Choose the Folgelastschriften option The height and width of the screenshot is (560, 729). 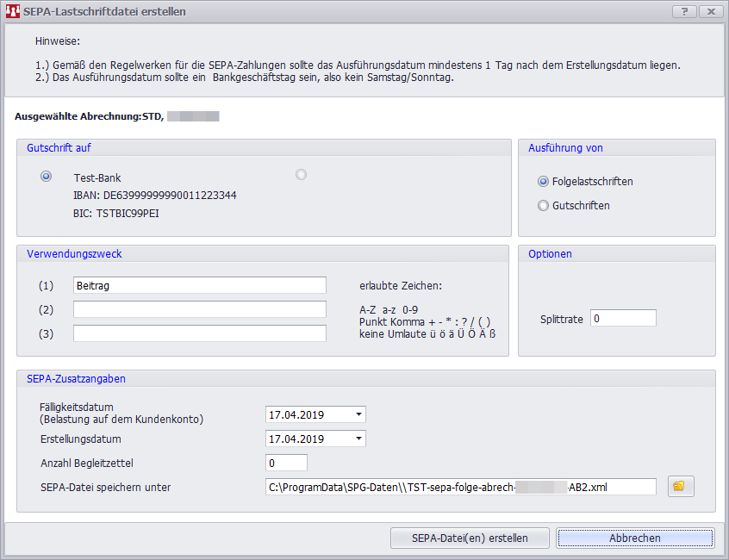(x=543, y=182)
